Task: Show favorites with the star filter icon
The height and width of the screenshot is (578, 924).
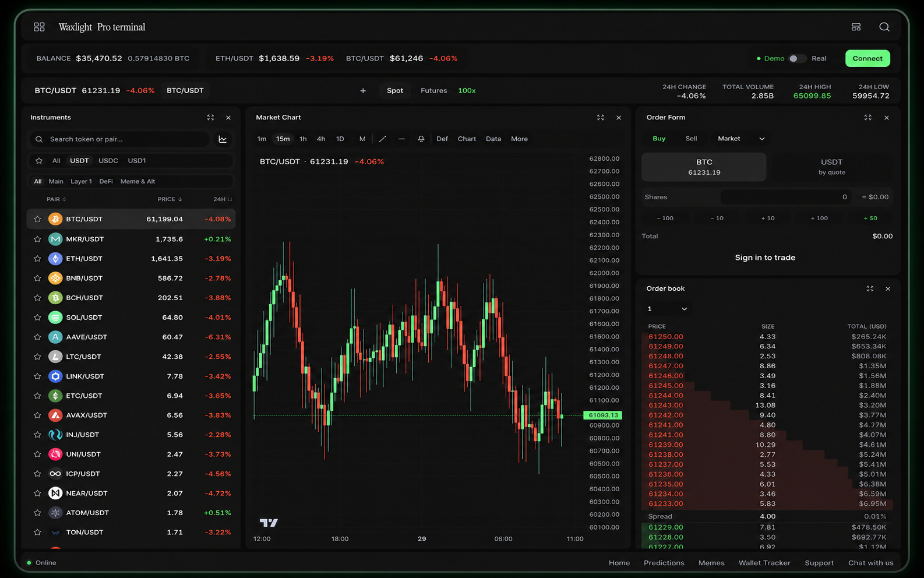Action: 39,161
